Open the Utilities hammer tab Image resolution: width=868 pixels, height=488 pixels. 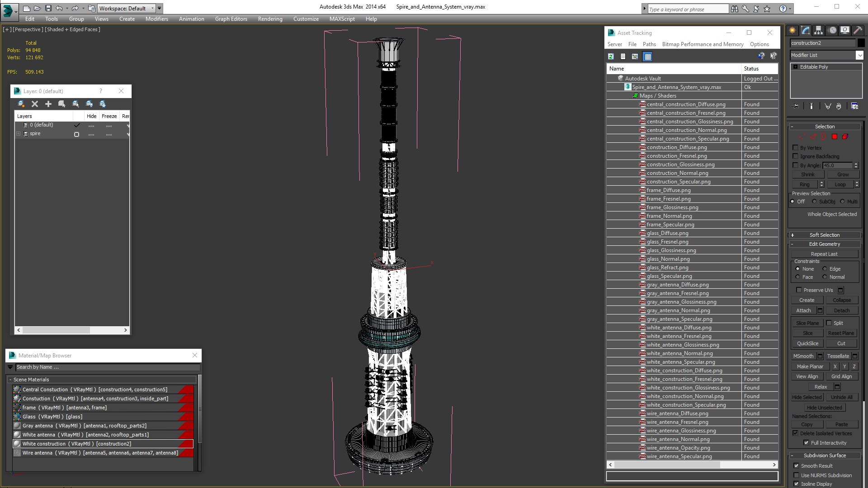click(858, 30)
